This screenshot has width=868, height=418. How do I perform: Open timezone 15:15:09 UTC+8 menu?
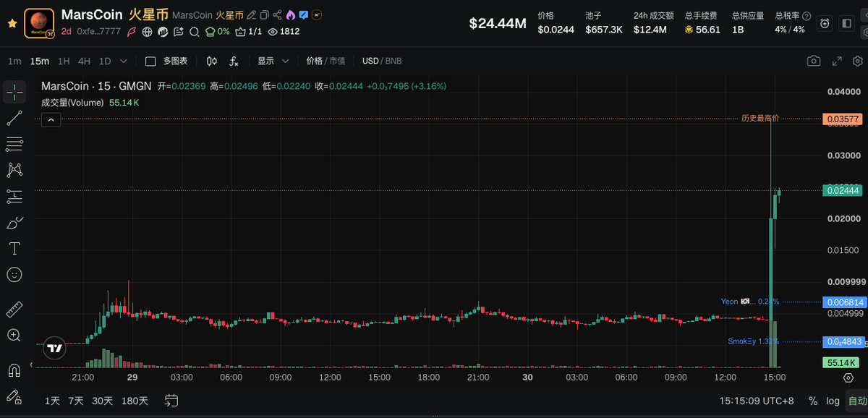pyautogui.click(x=757, y=401)
